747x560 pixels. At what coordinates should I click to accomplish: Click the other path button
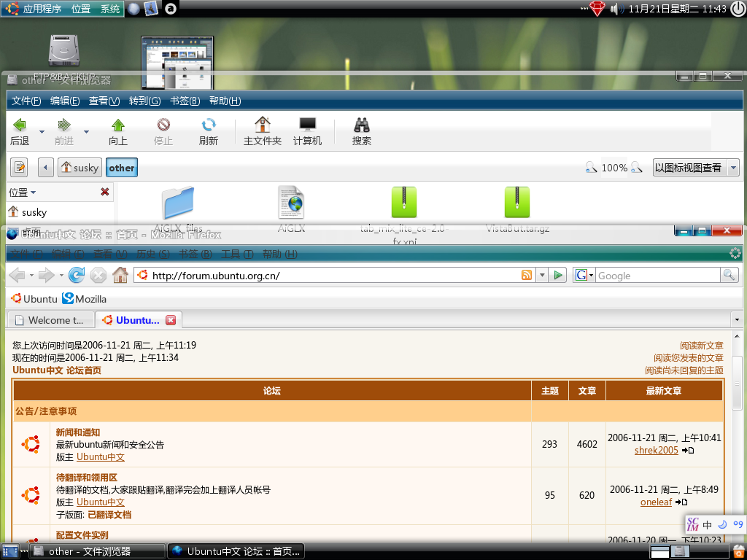coord(122,168)
